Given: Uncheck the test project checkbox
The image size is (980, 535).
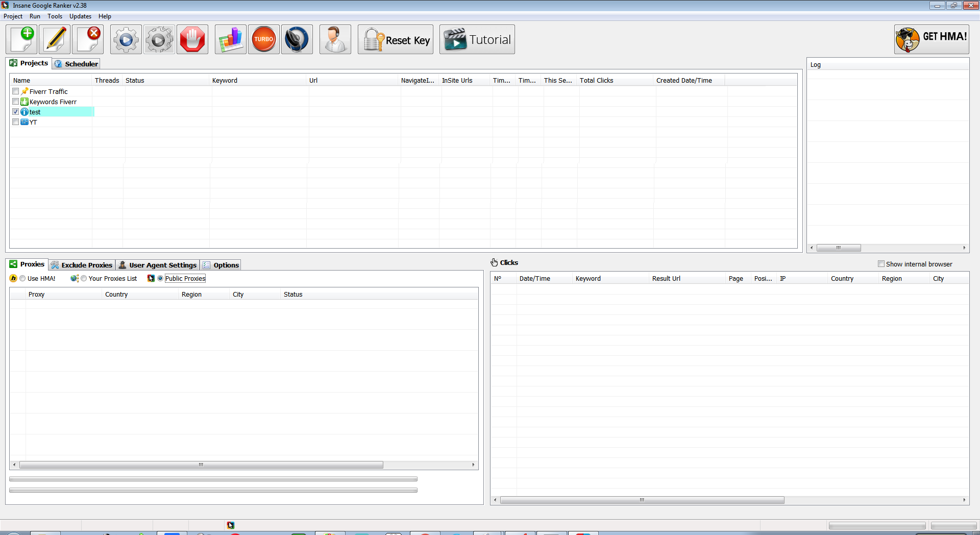Looking at the screenshot, I should coord(15,111).
